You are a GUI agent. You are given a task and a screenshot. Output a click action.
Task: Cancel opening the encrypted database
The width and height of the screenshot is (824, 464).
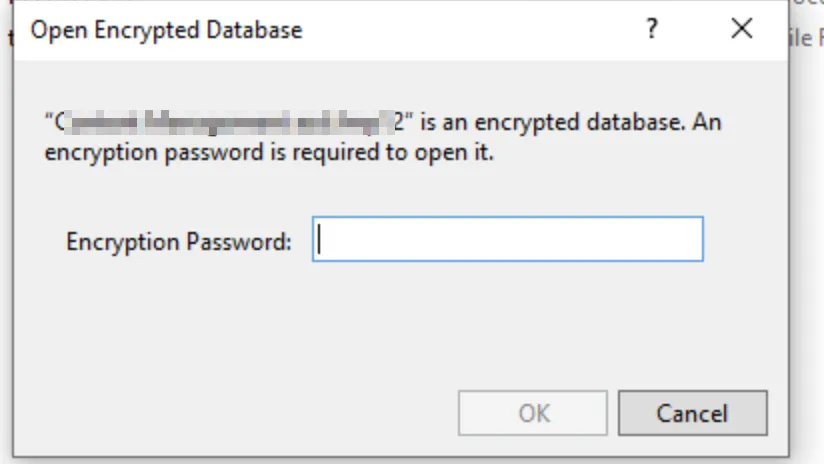pos(692,413)
